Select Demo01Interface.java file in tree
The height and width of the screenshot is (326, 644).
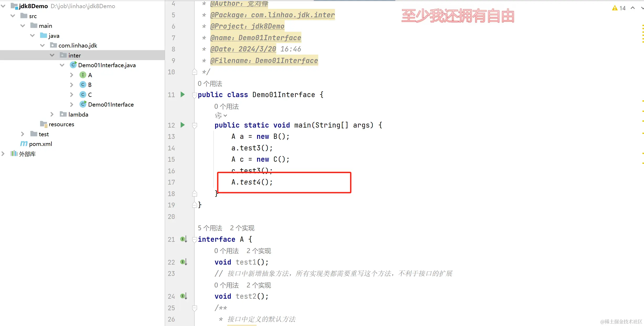tap(107, 65)
